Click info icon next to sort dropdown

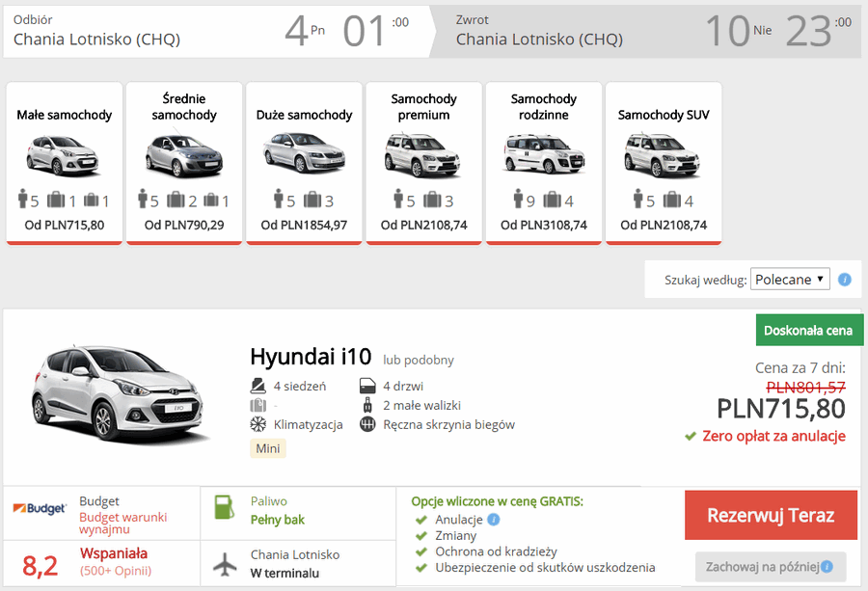[x=845, y=280]
